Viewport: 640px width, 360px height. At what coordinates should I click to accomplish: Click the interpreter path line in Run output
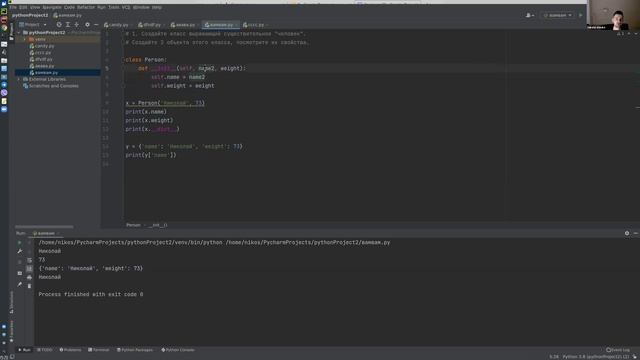click(x=214, y=242)
